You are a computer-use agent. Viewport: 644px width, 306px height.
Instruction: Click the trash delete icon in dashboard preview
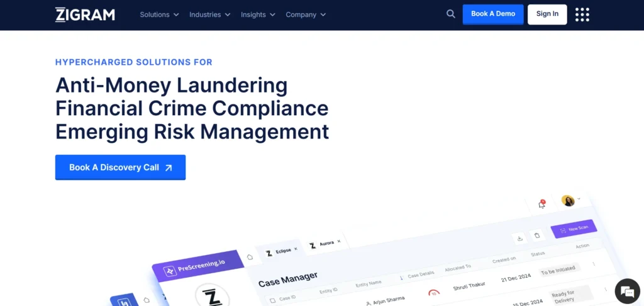coord(537,235)
